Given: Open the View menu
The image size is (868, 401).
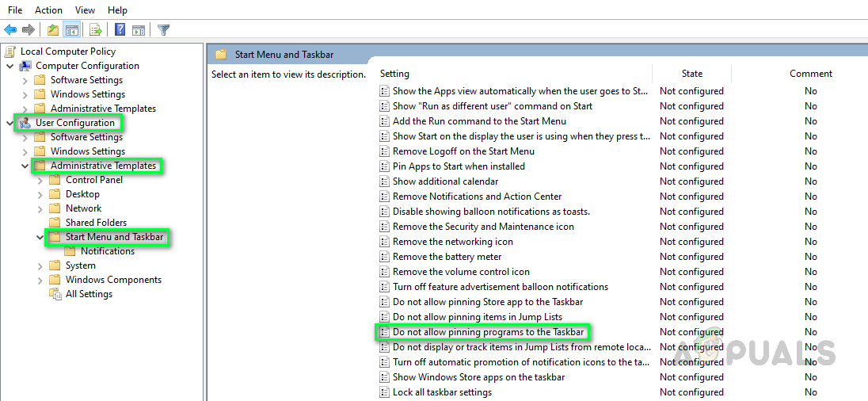Looking at the screenshot, I should coord(85,10).
